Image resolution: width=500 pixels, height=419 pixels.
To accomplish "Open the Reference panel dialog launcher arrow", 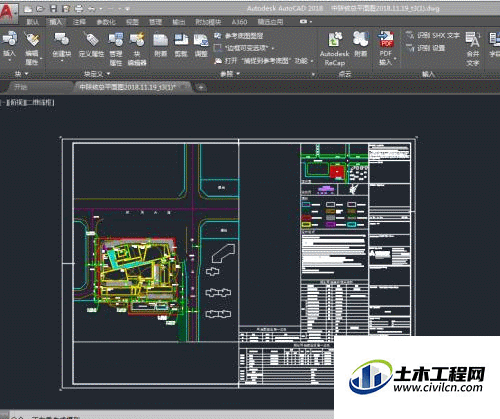I will [313, 74].
